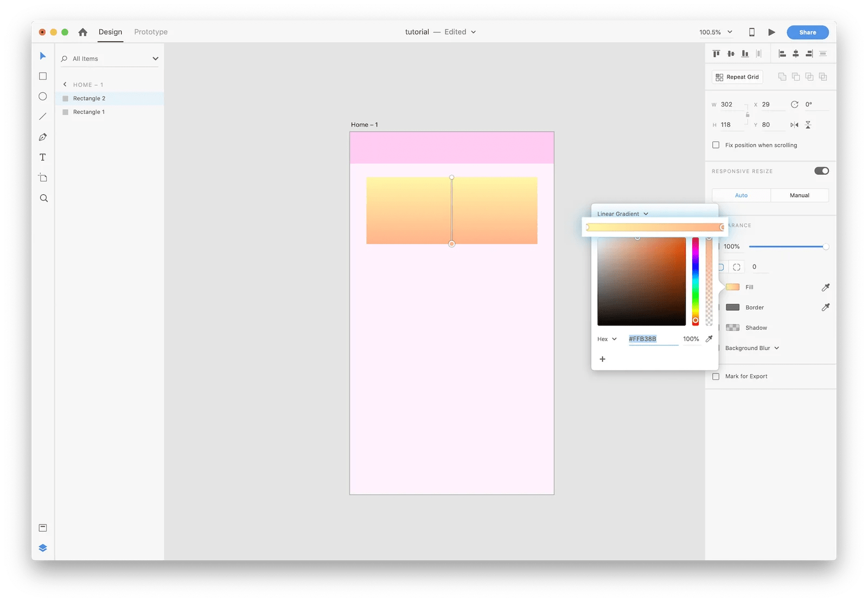Select different radius for each corner
The image size is (868, 602).
click(x=736, y=267)
